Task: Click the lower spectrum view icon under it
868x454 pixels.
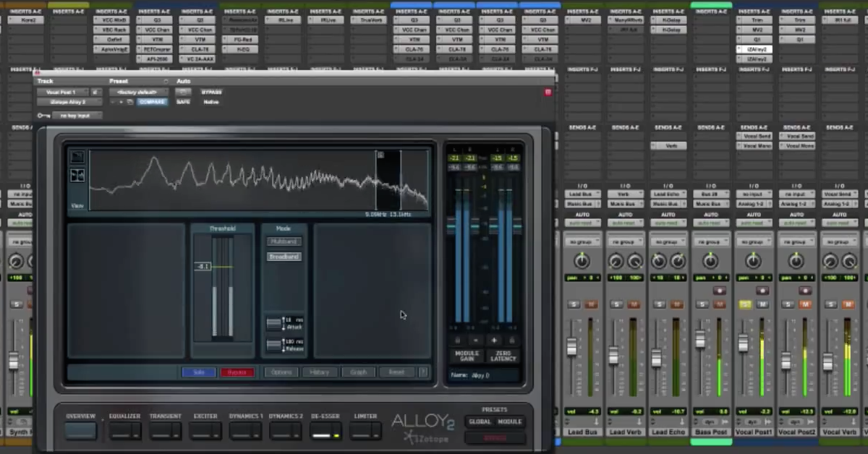Action: [77, 175]
